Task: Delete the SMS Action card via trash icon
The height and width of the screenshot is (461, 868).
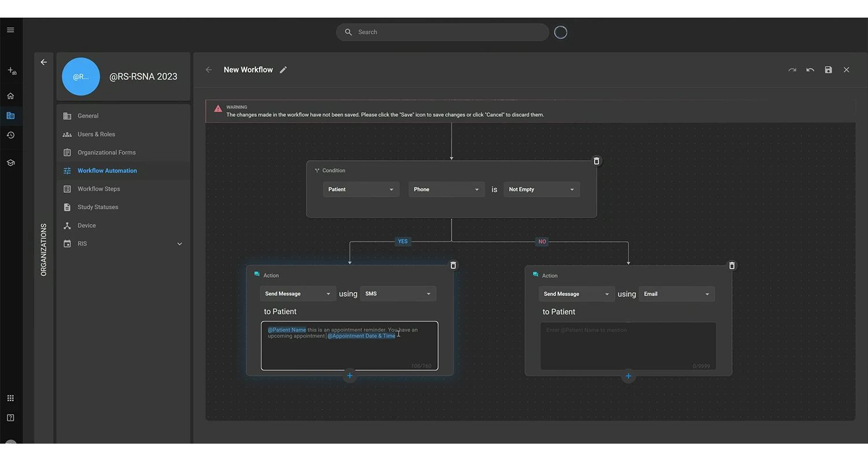Action: 453,265
